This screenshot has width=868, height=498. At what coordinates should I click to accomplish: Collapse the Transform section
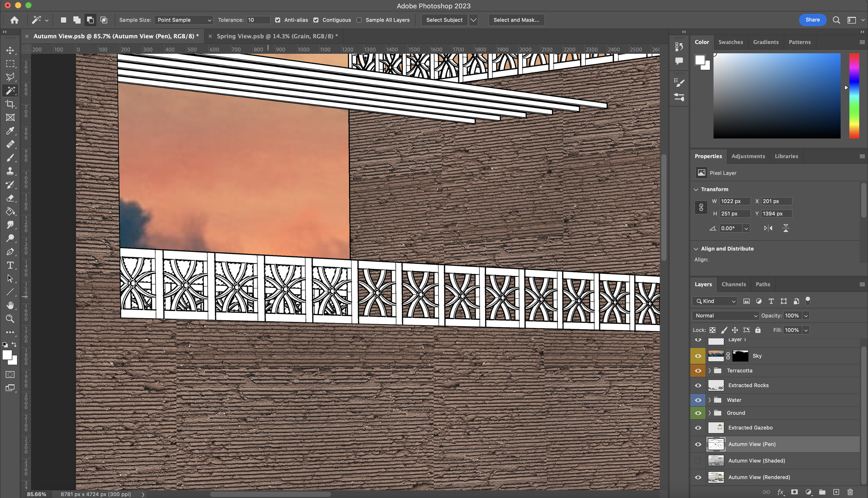point(696,189)
